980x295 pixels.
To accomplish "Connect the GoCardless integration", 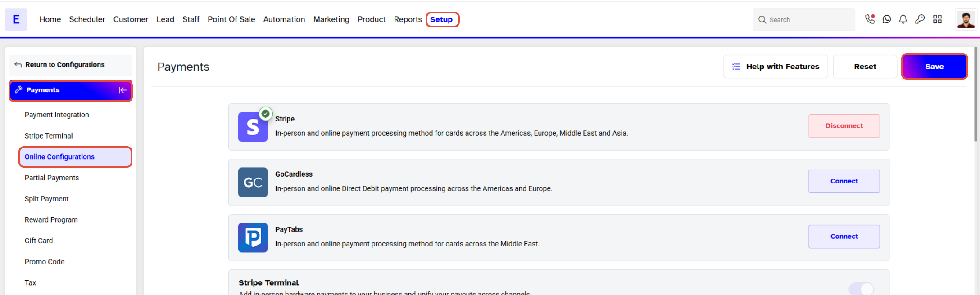I will point(844,181).
